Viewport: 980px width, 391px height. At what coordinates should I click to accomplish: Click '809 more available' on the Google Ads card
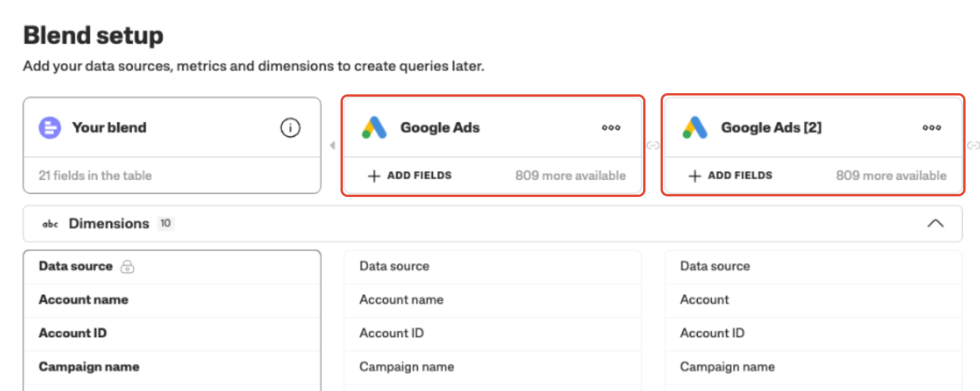(570, 175)
